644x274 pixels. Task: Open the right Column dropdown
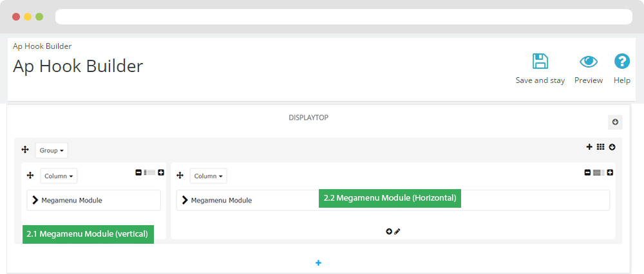(208, 176)
